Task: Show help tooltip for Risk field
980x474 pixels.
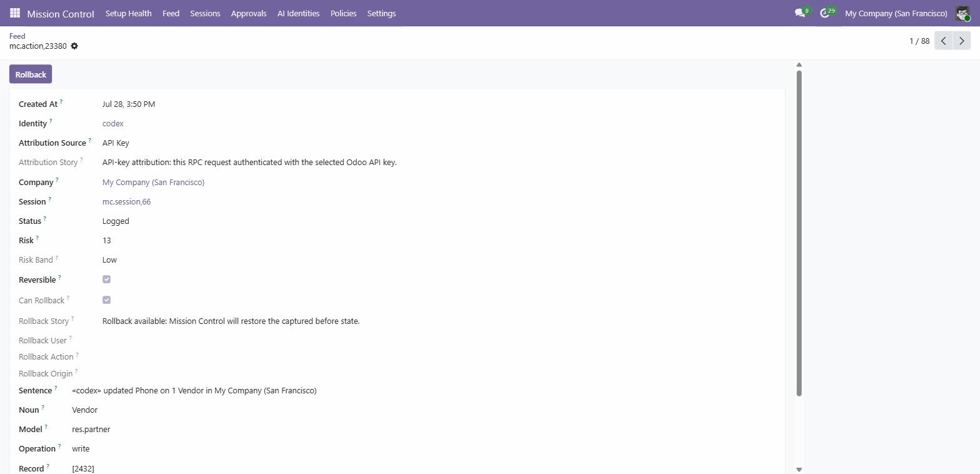Action: [x=37, y=238]
